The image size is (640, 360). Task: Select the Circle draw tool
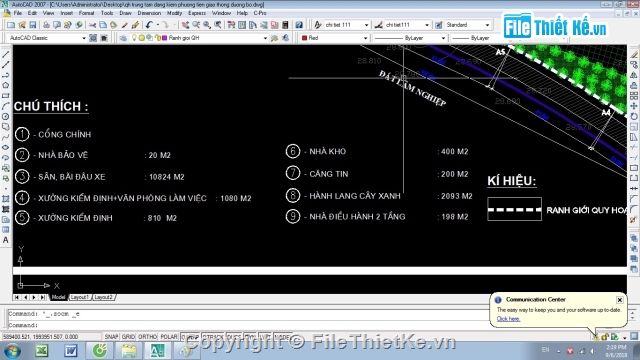click(5, 116)
